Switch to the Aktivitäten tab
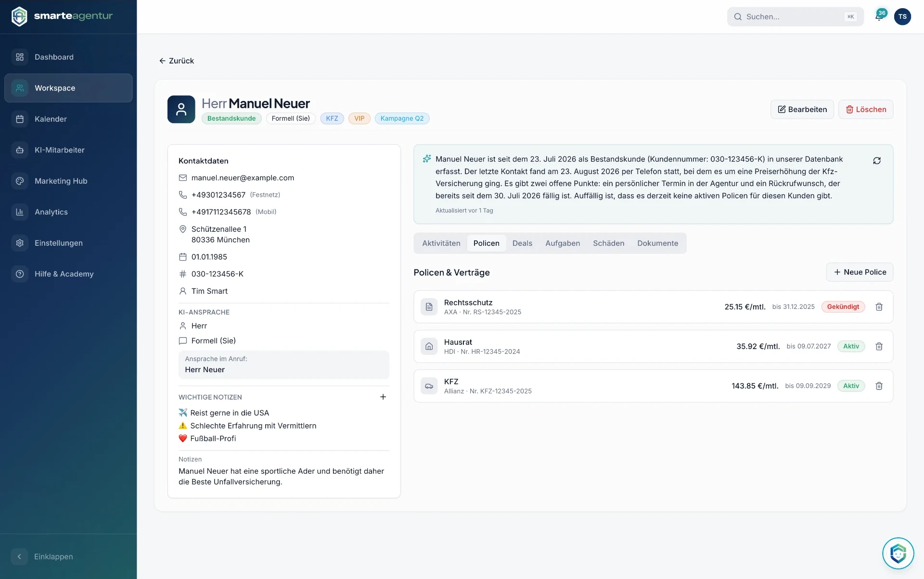 click(x=441, y=243)
